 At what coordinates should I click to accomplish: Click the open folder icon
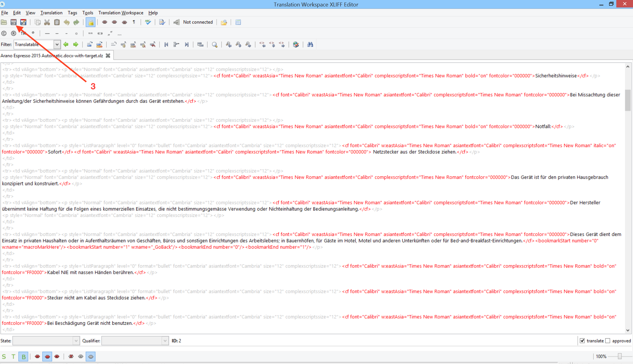(4, 22)
